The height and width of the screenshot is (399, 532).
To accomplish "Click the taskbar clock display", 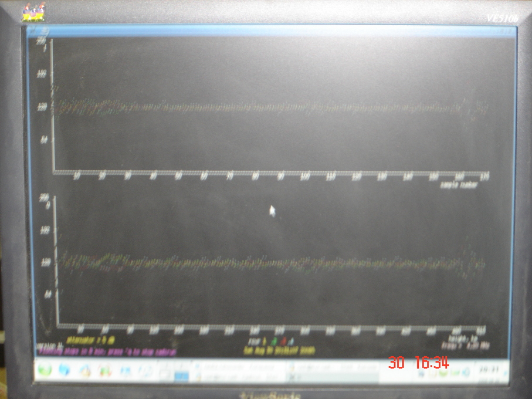I will click(489, 370).
